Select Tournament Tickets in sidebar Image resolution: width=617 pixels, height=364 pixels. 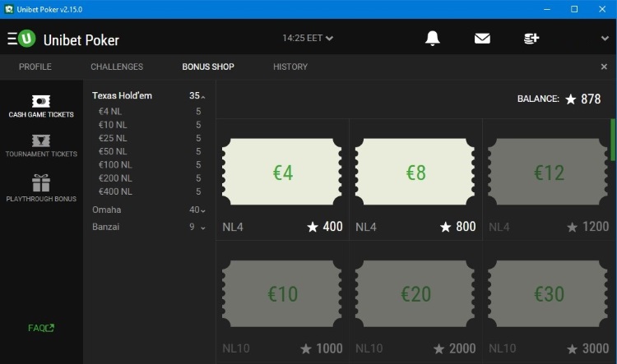coord(41,145)
